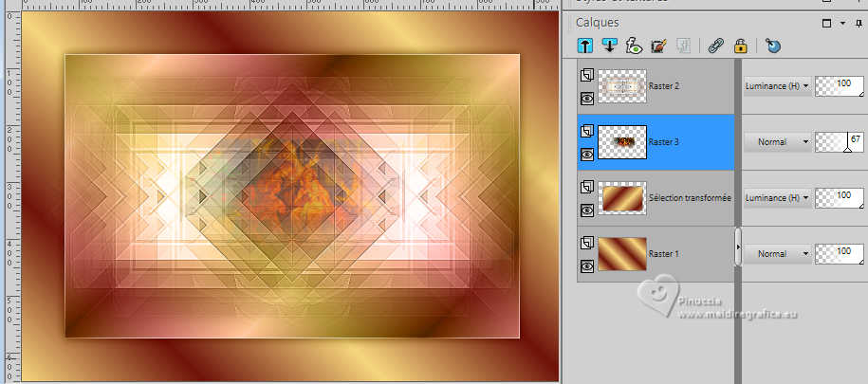868x384 pixels.
Task: Open Raster 3 blend mode Normal dropdown
Action: [777, 142]
